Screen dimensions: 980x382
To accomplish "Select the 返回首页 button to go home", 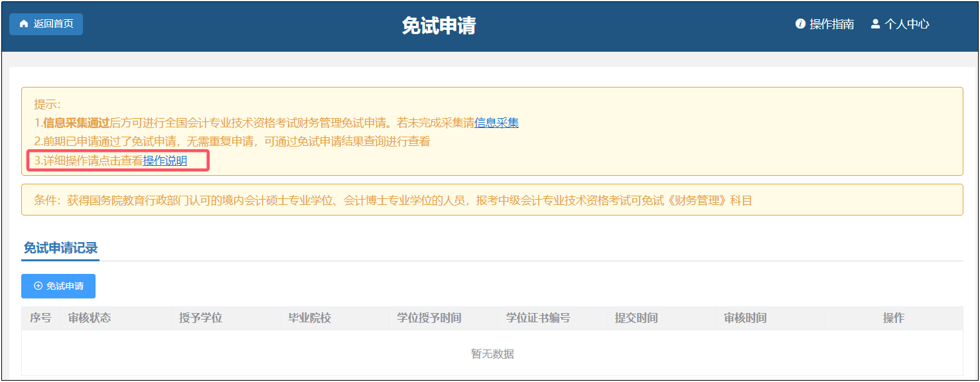I will pyautogui.click(x=46, y=24).
